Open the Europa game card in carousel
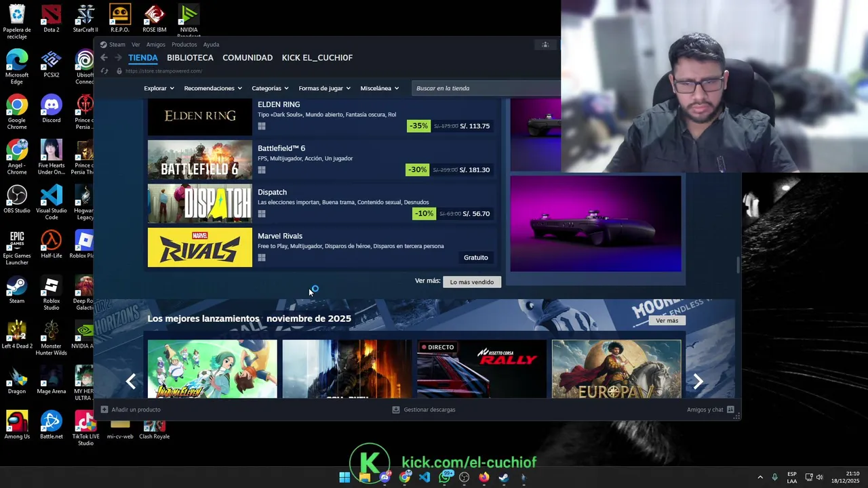 pos(616,369)
